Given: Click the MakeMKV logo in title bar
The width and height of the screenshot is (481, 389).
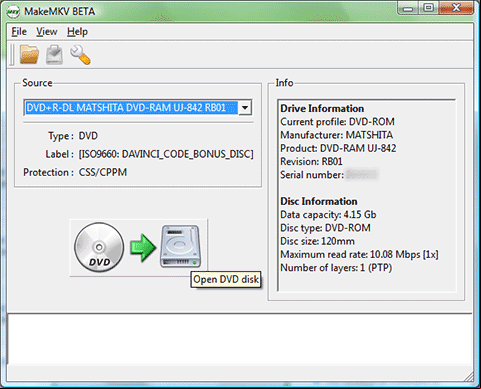Looking at the screenshot, I should point(13,12).
